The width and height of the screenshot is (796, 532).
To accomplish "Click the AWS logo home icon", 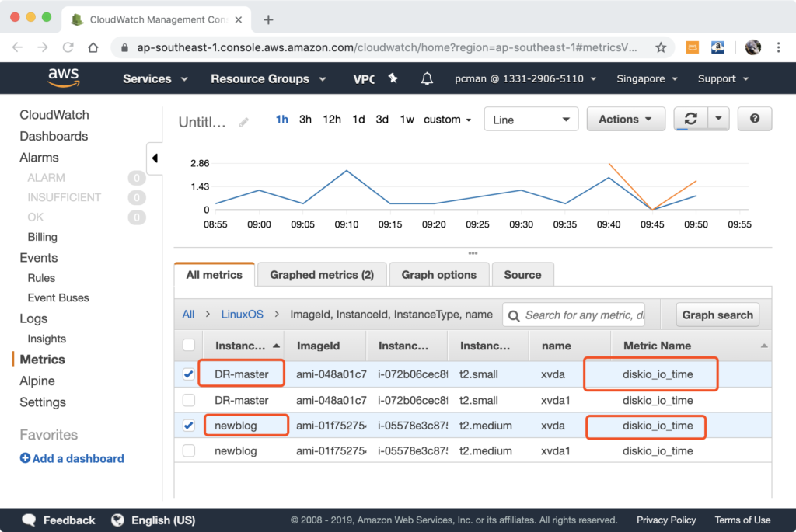I will pos(64,78).
